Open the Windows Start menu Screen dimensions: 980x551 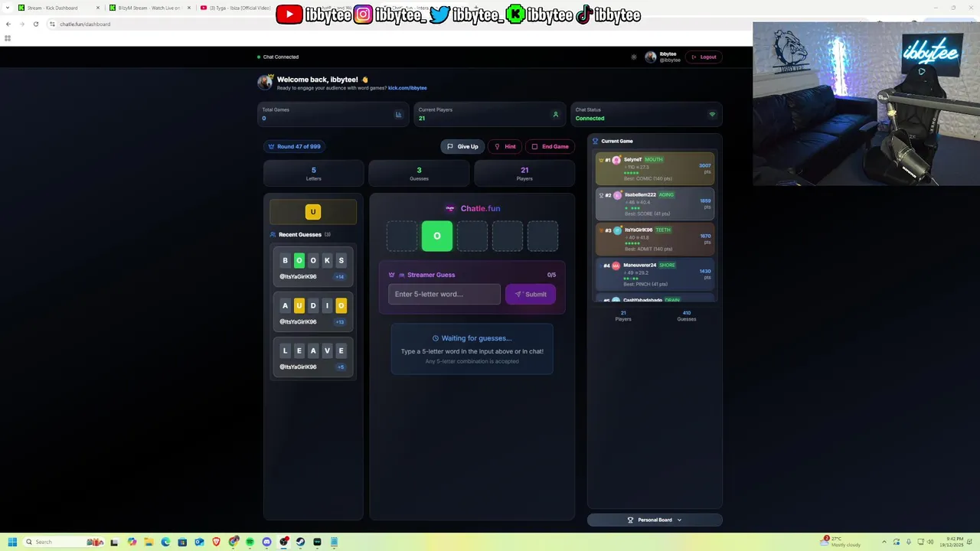click(x=12, y=542)
